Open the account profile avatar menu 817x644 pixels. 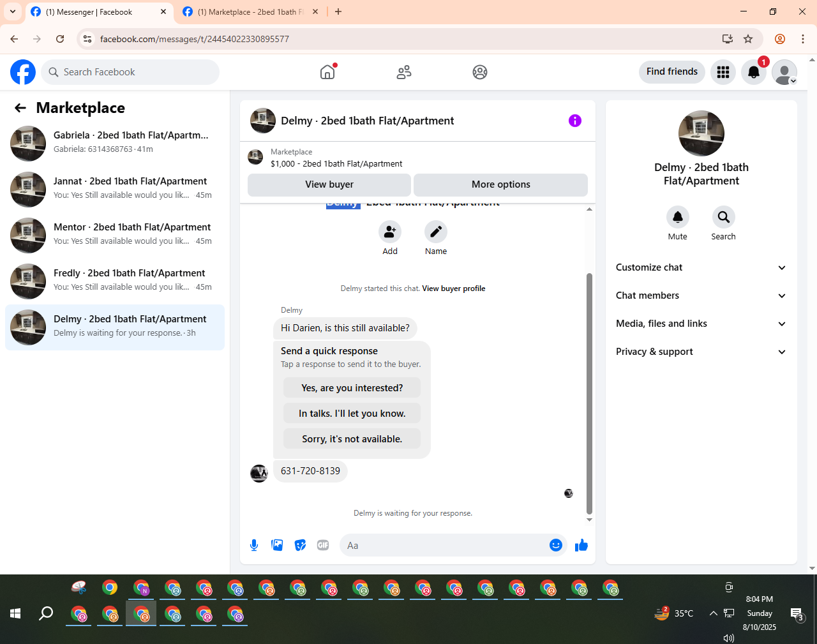(784, 72)
